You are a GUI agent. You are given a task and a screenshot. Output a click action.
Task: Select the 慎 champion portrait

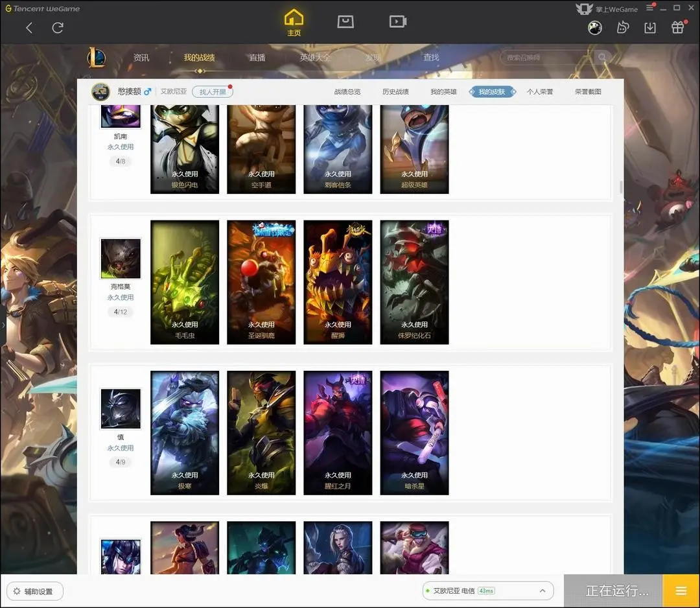tap(121, 409)
